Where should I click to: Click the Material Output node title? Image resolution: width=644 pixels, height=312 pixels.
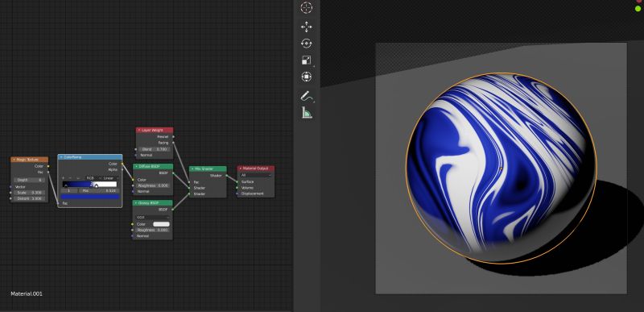tap(255, 168)
